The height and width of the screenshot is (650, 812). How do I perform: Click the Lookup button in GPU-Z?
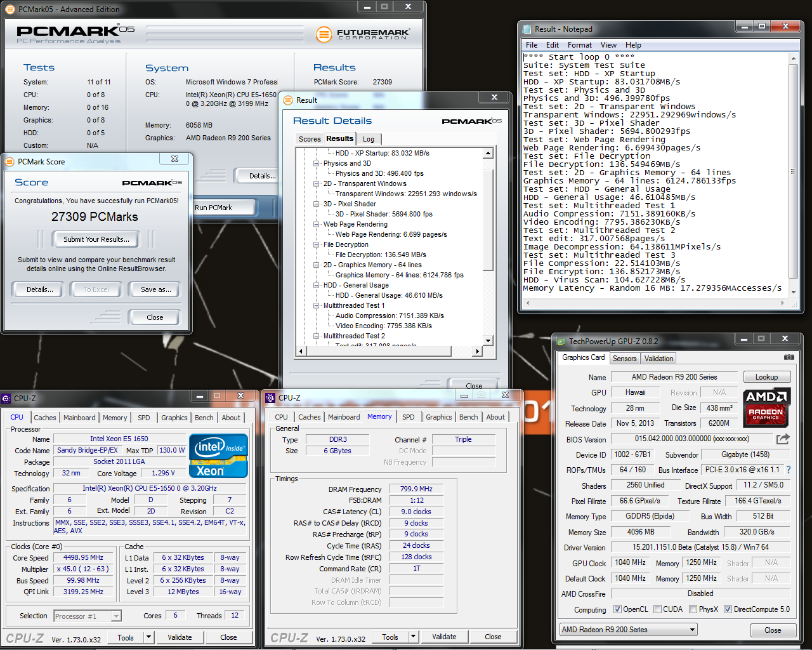tap(766, 377)
